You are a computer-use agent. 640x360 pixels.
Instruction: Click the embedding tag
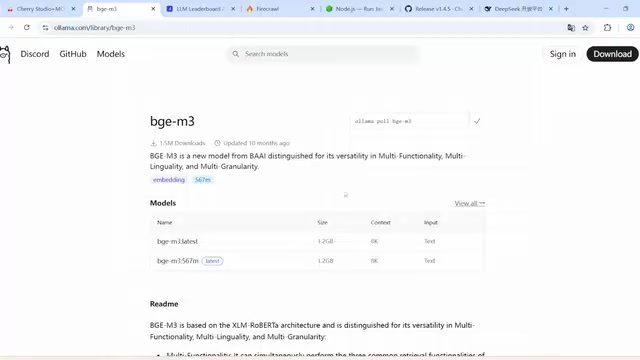(169, 180)
